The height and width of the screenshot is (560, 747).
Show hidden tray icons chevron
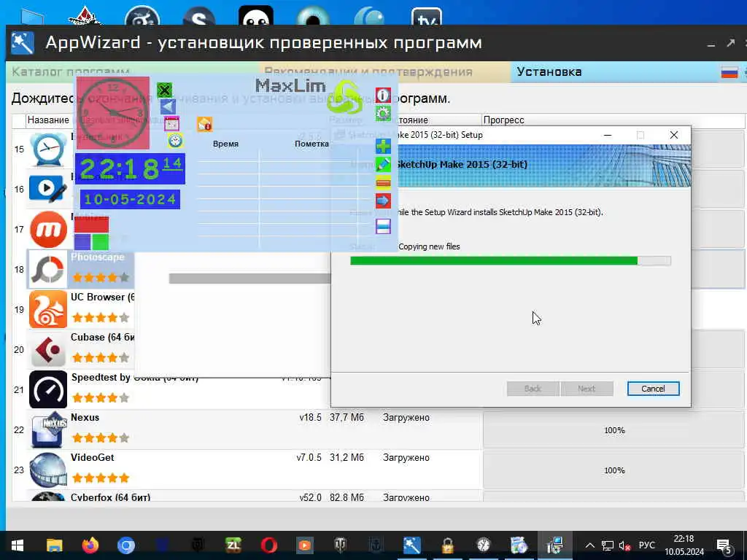point(589,545)
